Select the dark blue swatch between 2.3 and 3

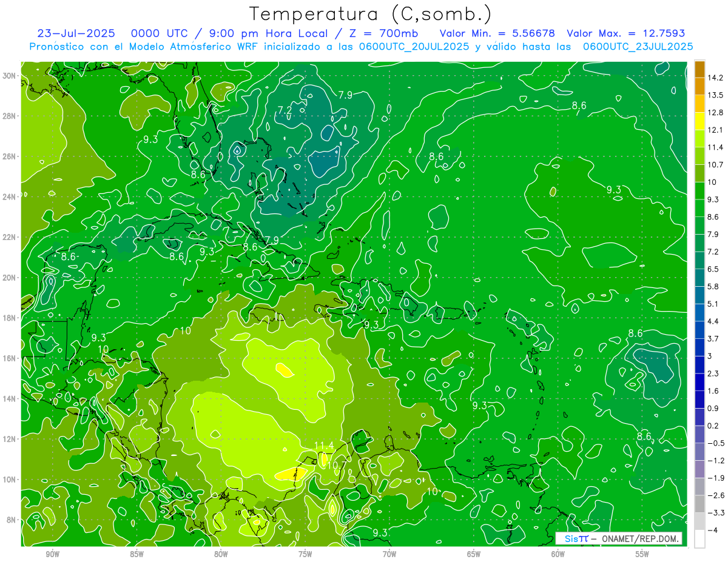(699, 364)
